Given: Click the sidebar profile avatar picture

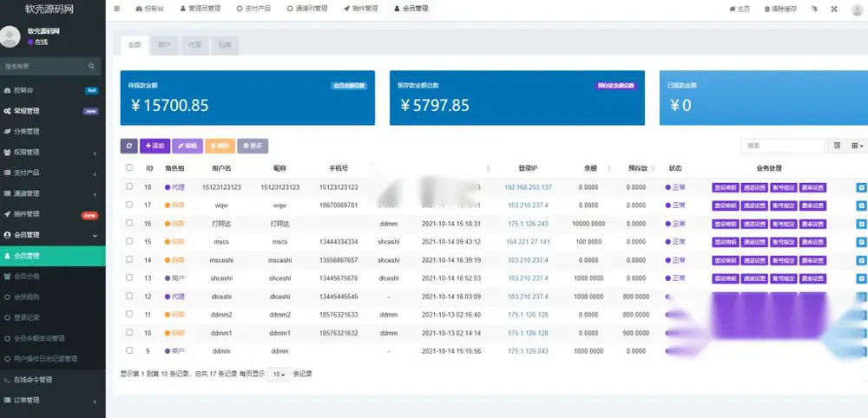Looking at the screenshot, I should [x=10, y=36].
